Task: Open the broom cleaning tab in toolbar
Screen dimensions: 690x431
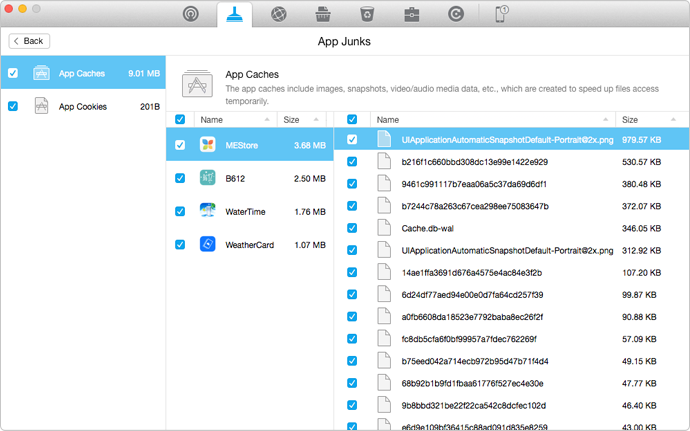Action: point(234,15)
